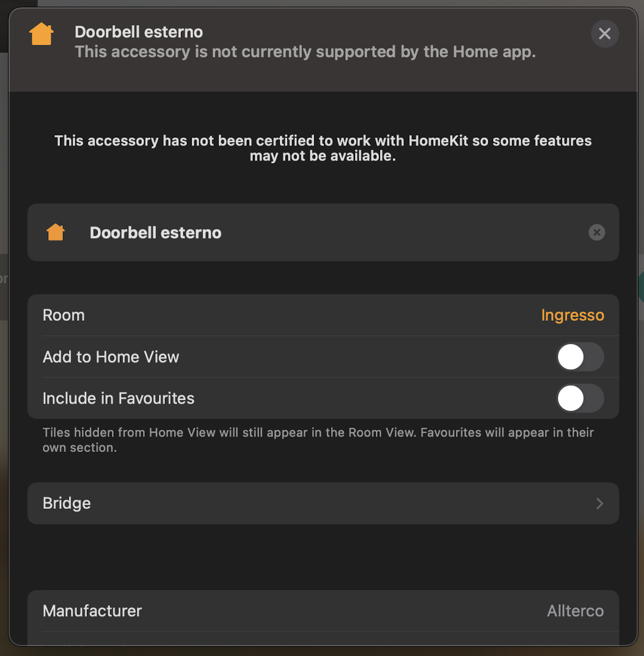The image size is (644, 656).
Task: Click the white knob of the Add to Home View switch
Action: click(571, 357)
